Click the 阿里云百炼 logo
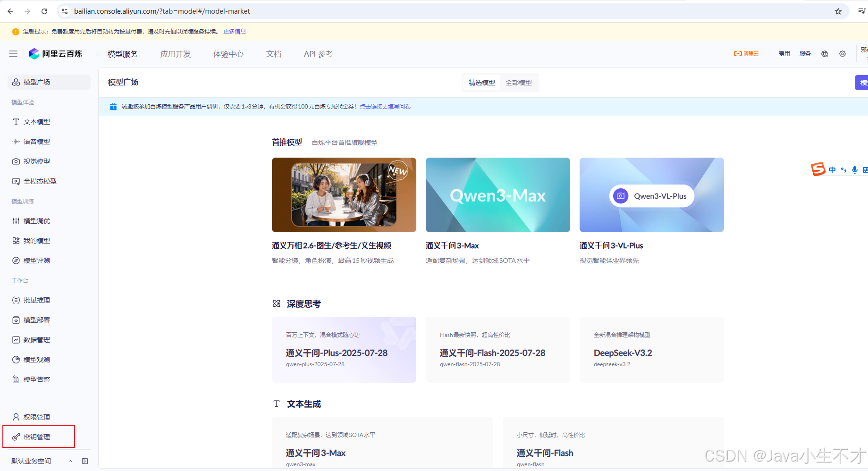The width and height of the screenshot is (868, 471). pos(56,54)
